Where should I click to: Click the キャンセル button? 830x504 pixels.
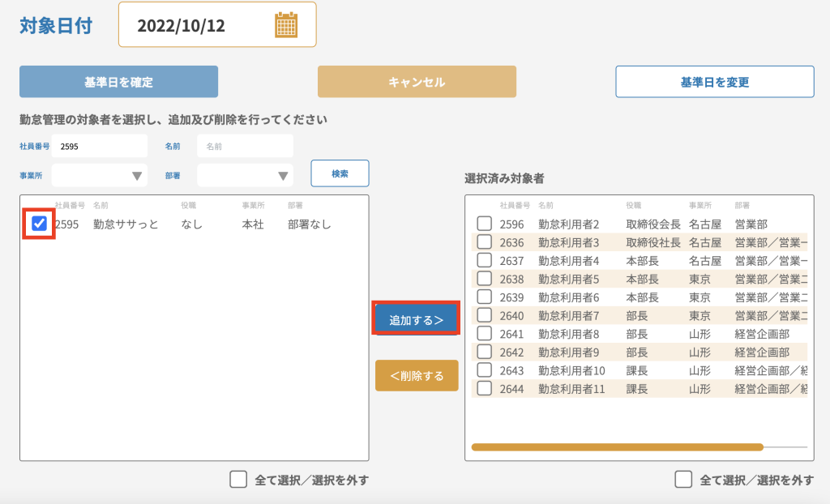tap(417, 82)
